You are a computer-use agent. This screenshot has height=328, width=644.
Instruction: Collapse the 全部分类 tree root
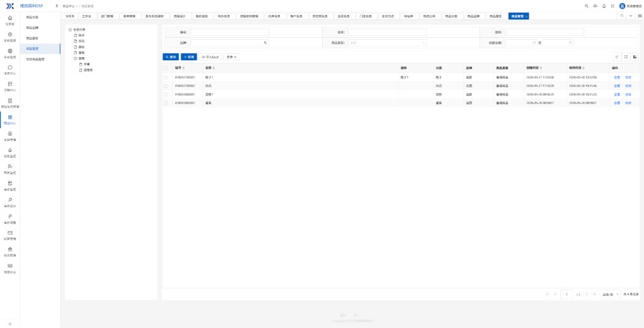pyautogui.click(x=70, y=30)
